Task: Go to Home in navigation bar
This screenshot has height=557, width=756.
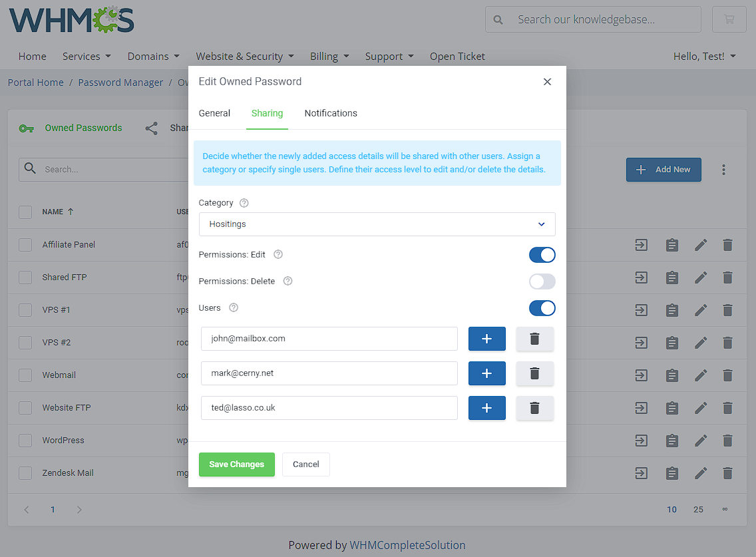Action: point(33,57)
